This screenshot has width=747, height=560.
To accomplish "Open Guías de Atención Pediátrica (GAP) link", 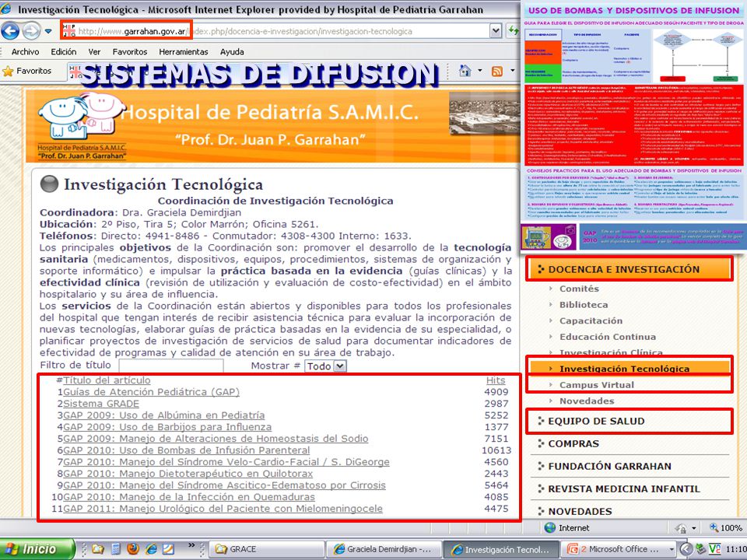I will pyautogui.click(x=151, y=392).
